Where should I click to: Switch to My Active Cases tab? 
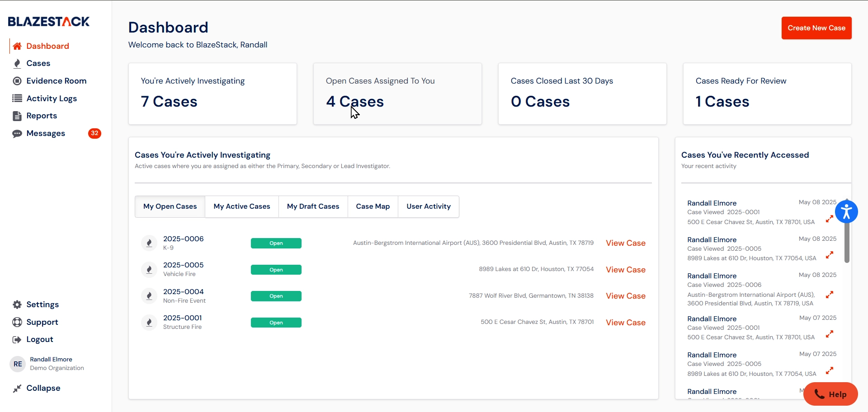(x=242, y=206)
